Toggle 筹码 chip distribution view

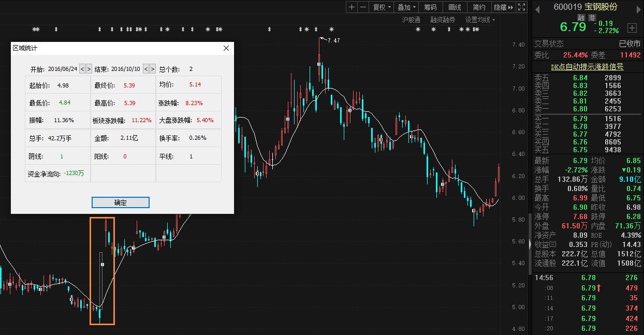tap(430, 7)
